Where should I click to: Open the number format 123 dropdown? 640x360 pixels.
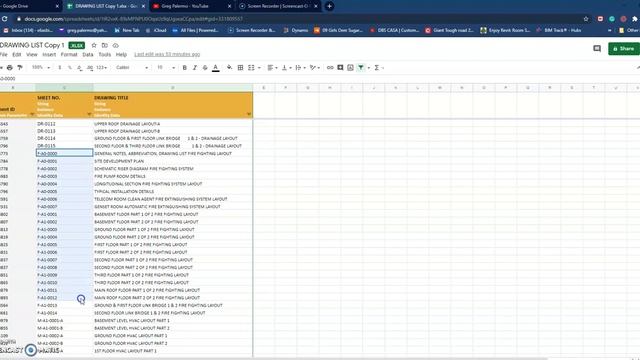(102, 67)
